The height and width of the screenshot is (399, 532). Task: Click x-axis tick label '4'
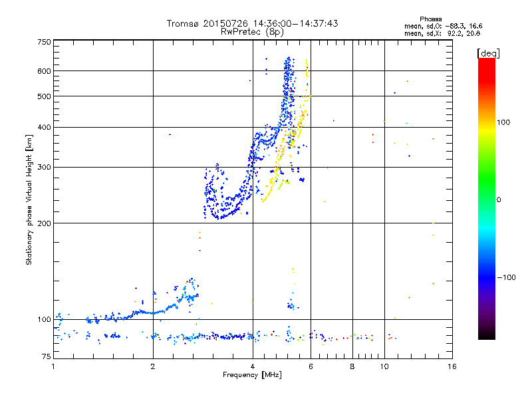click(x=253, y=366)
